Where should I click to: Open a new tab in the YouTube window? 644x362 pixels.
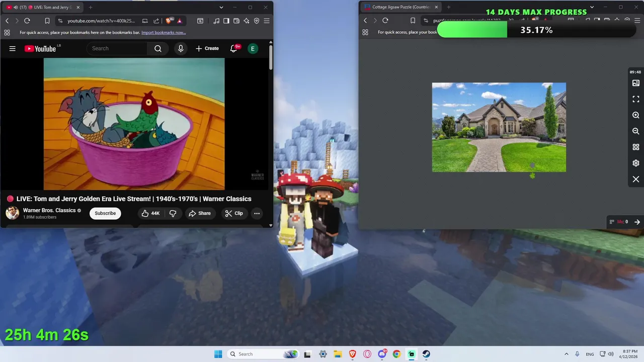click(91, 8)
